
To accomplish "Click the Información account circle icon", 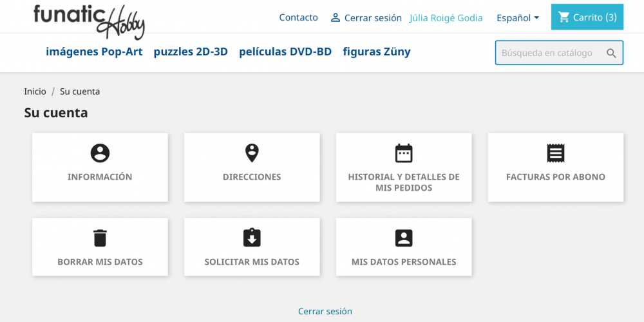I will [100, 153].
